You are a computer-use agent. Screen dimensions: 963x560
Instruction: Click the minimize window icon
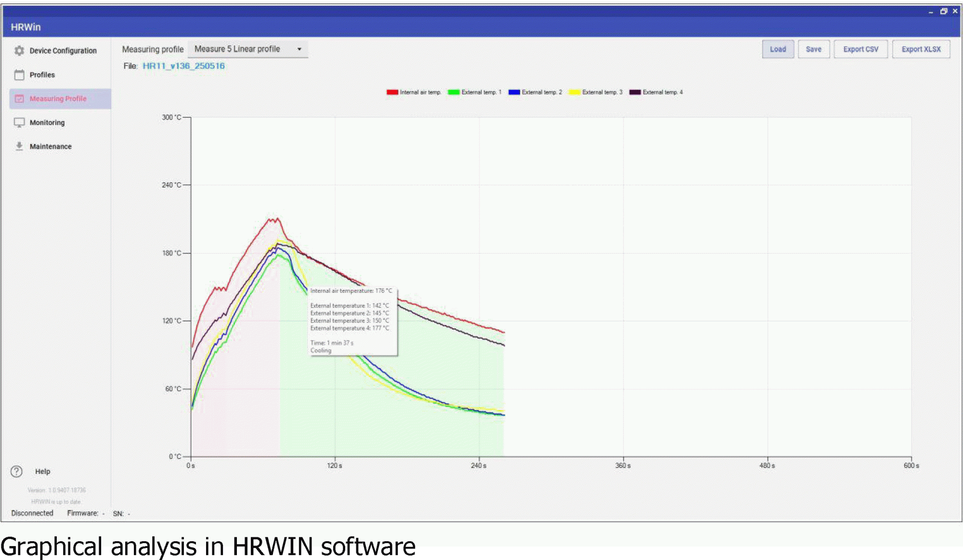(931, 12)
